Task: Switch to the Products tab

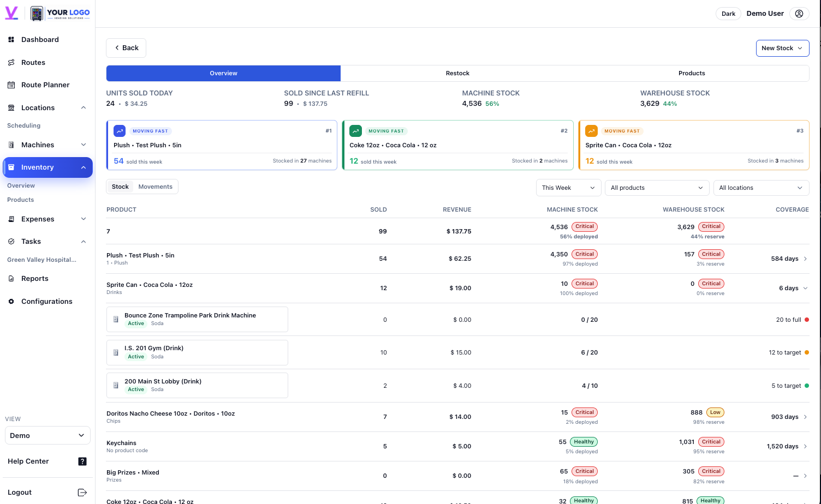Action: (692, 73)
